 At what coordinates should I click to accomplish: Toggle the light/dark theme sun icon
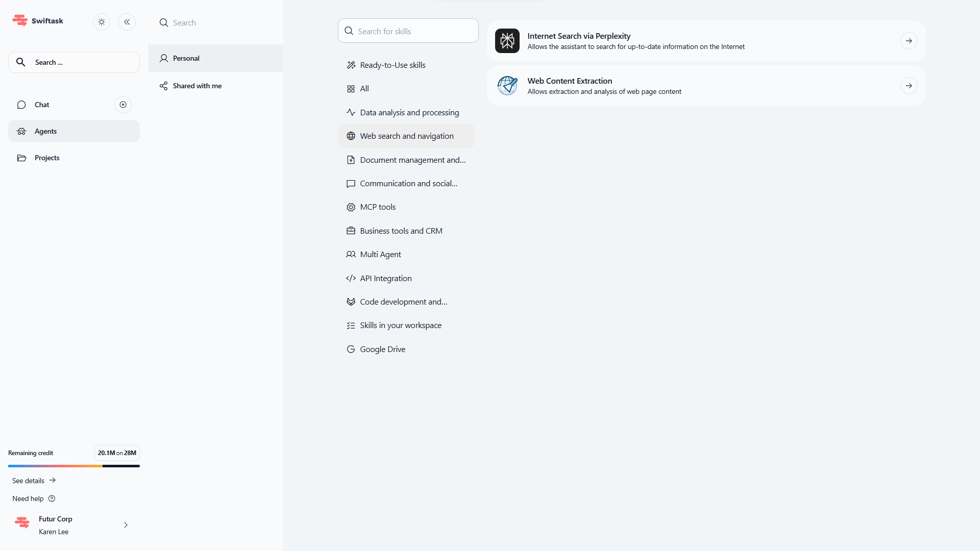coord(102,22)
